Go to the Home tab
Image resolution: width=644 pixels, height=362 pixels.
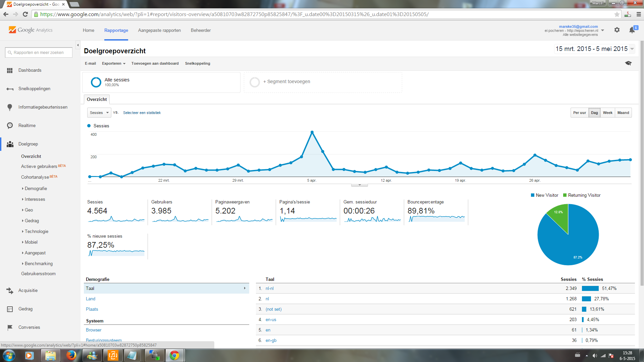point(89,30)
